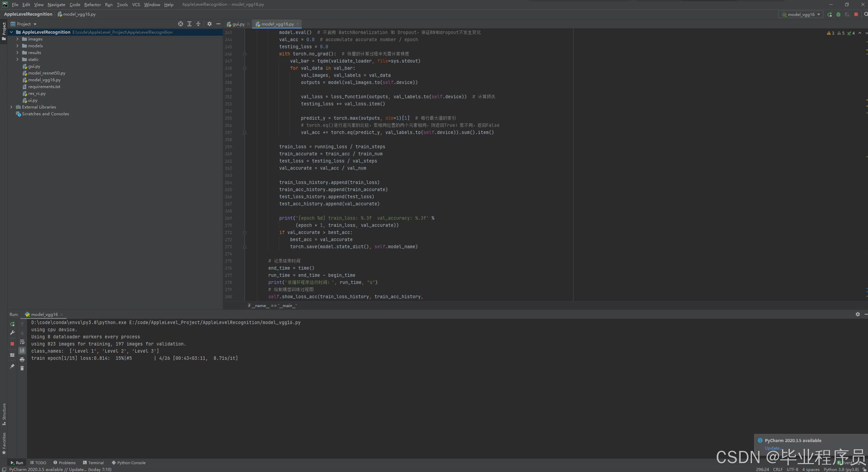Click the Update link in the notification
Image resolution: width=868 pixels, height=472 pixels.
772,448
